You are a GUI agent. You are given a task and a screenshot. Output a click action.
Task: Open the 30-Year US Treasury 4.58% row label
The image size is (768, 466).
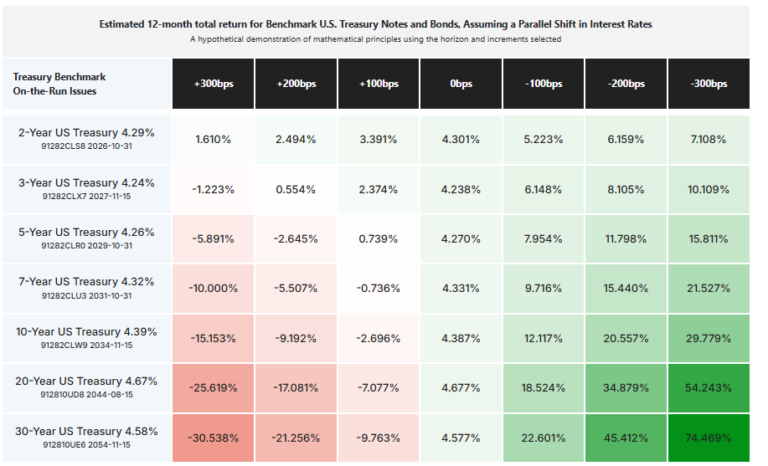tap(86, 436)
